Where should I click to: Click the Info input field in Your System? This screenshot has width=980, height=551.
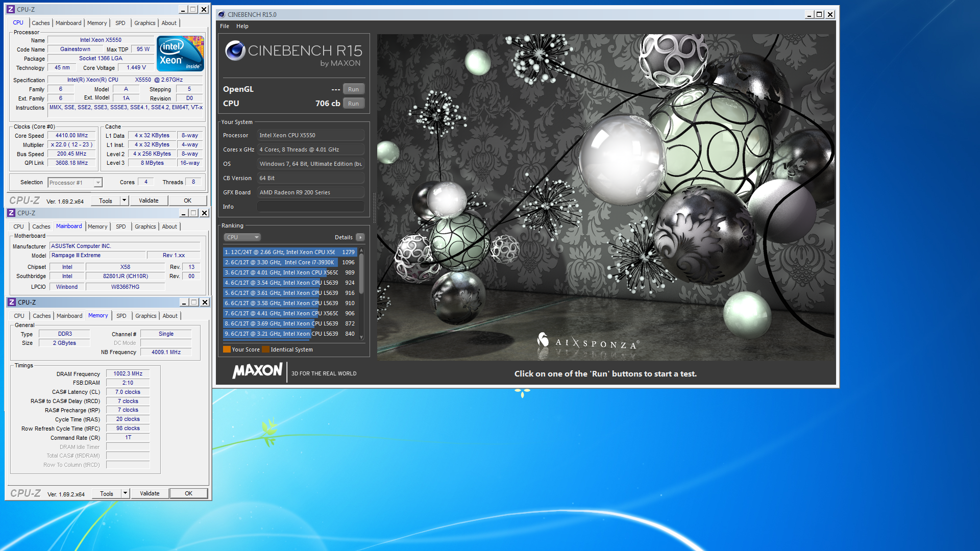[x=311, y=207]
